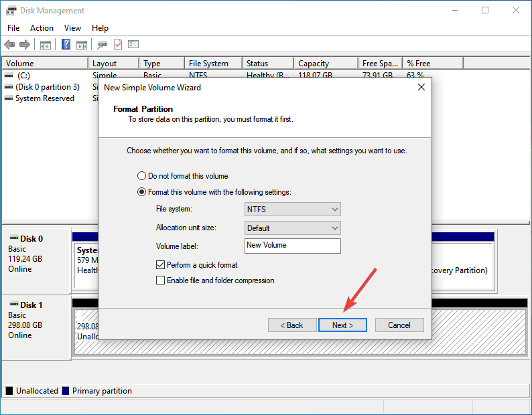Click the Volume label input field
The image size is (532, 415).
click(x=292, y=246)
